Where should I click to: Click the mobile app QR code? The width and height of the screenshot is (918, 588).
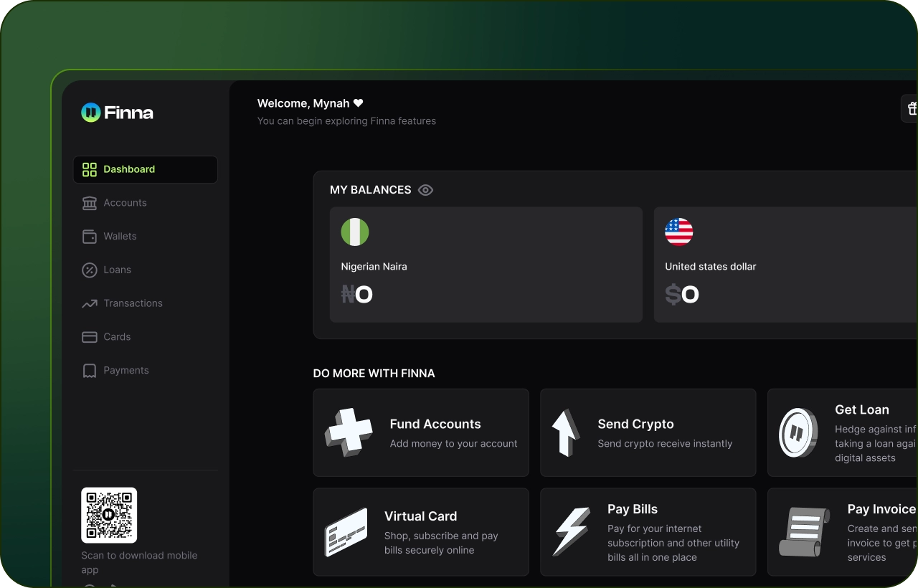tap(109, 515)
